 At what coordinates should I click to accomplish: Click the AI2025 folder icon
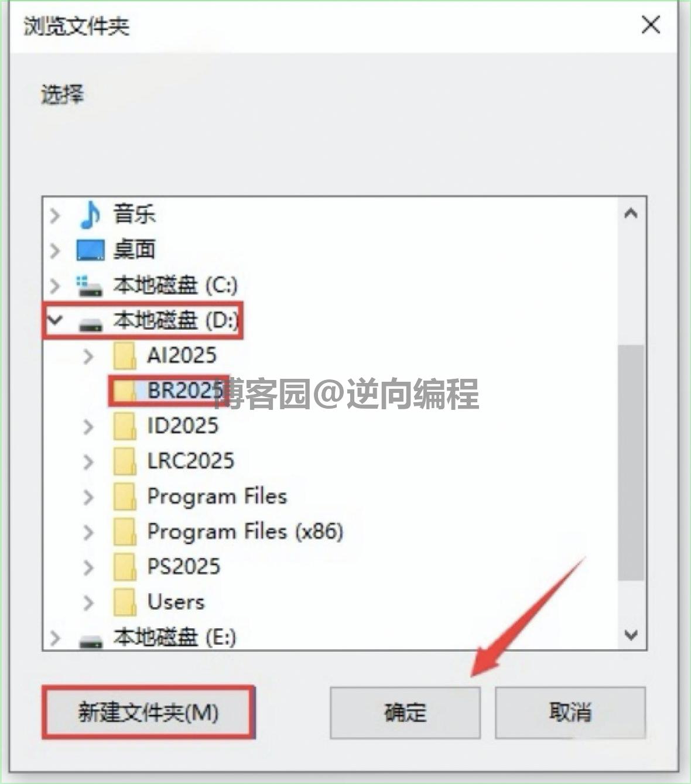point(124,355)
